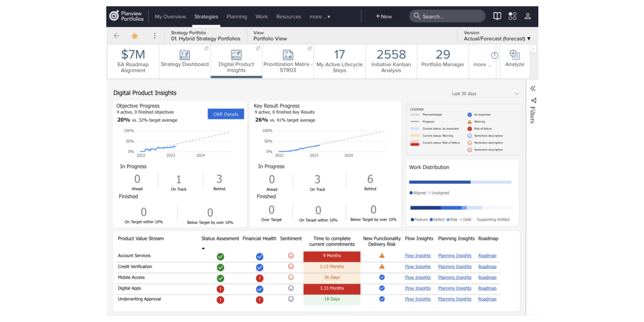Open the vertical three-dot actions menu
The image size is (644, 322).
(x=155, y=36)
